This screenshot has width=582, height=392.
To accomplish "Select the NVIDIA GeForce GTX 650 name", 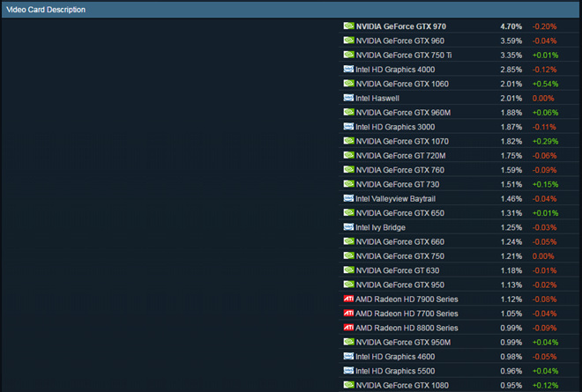I will [400, 213].
